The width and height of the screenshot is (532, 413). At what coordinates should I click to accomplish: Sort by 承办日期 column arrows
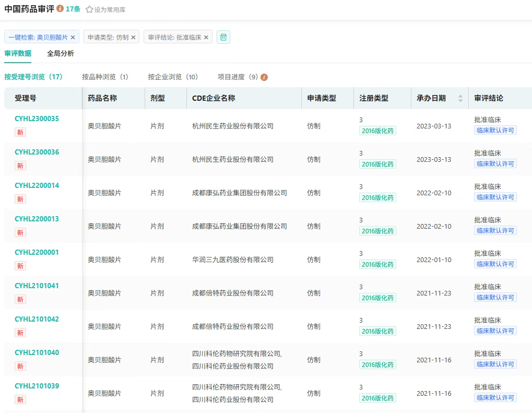pos(460,98)
